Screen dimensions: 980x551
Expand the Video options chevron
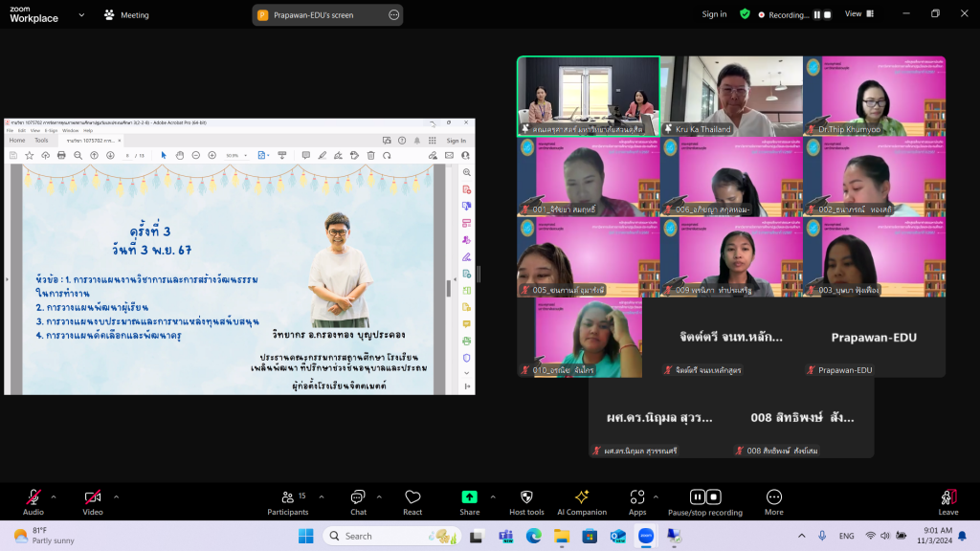click(117, 496)
